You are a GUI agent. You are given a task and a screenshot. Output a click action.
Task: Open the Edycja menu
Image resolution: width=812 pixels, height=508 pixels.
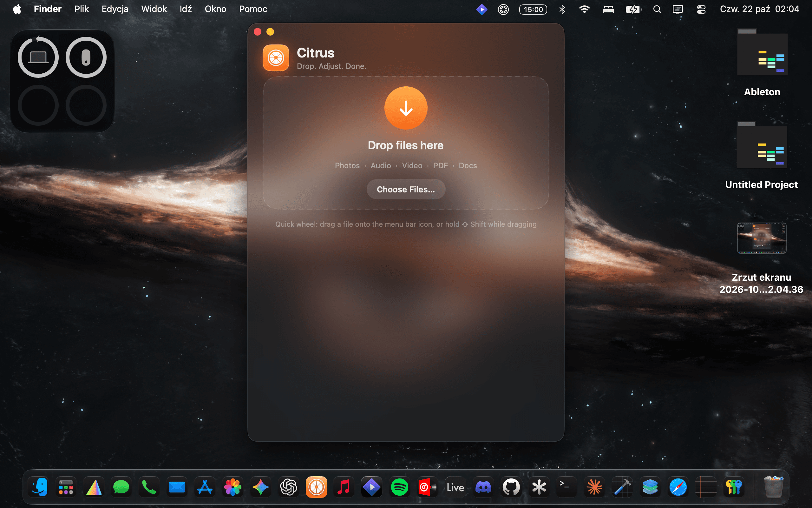[115, 9]
